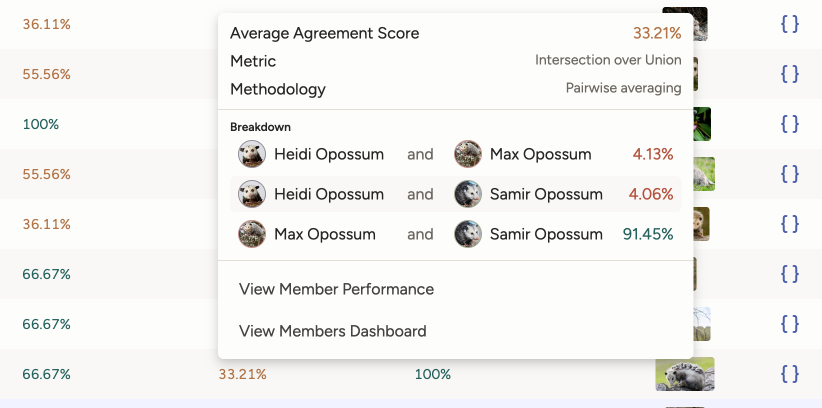Click the Heidi Opossum name in the first breakdown row
The image size is (822, 408).
point(329,154)
